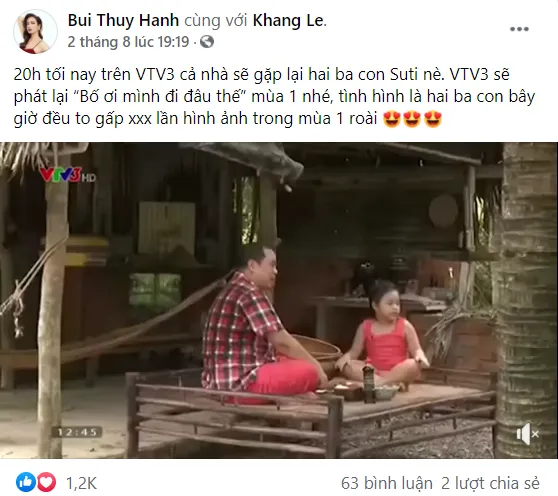Click the first heart-eyes emoji in caption

click(x=392, y=119)
